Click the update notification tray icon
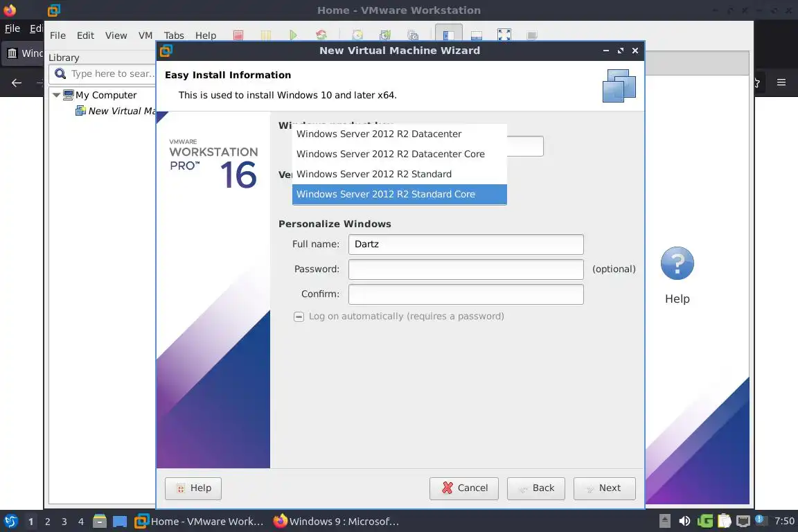Image resolution: width=798 pixels, height=532 pixels. pyautogui.click(x=760, y=520)
